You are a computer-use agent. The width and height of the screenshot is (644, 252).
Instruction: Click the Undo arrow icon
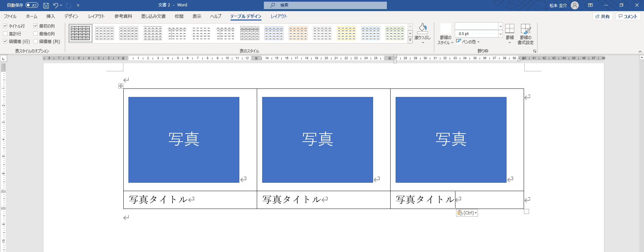pos(55,5)
